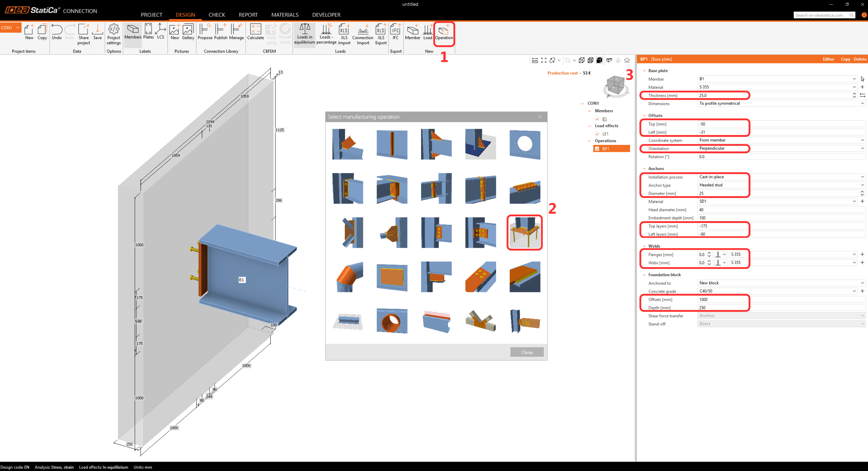Uncheck the B1 member checkbox
This screenshot has height=471, width=868.
tap(597, 119)
